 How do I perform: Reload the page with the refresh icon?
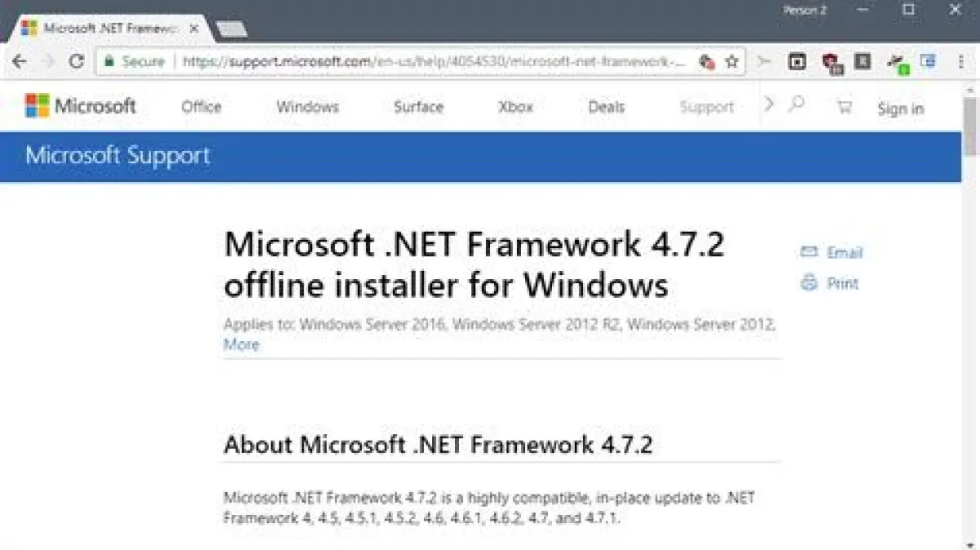[76, 61]
